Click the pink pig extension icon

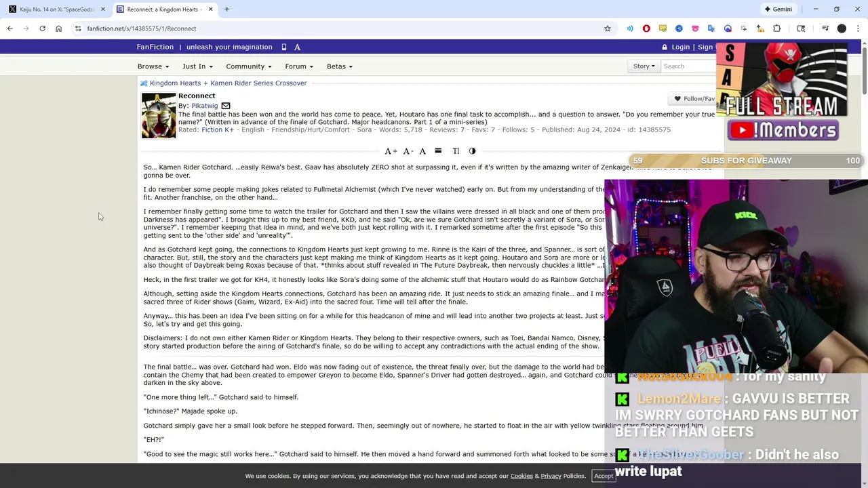pyautogui.click(x=695, y=28)
